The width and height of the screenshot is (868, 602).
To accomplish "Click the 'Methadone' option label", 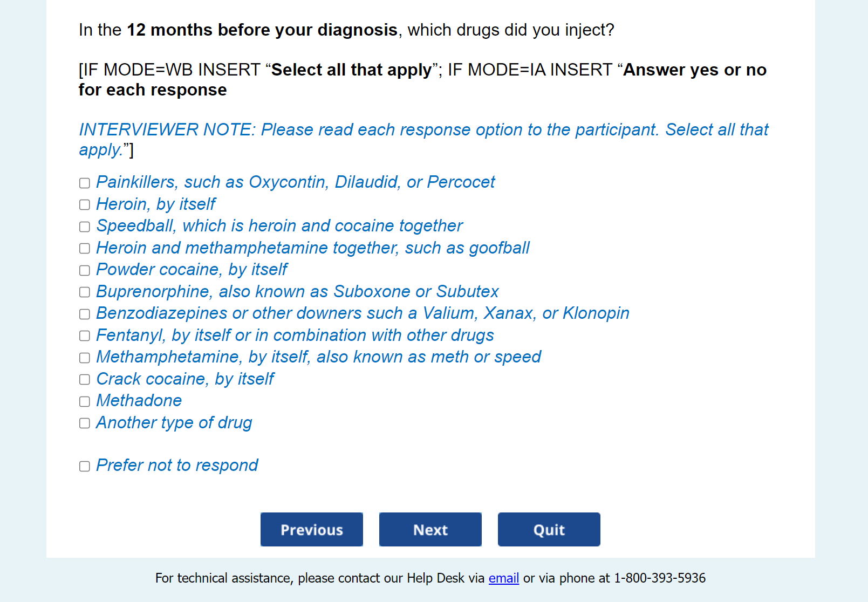I will pyautogui.click(x=139, y=401).
